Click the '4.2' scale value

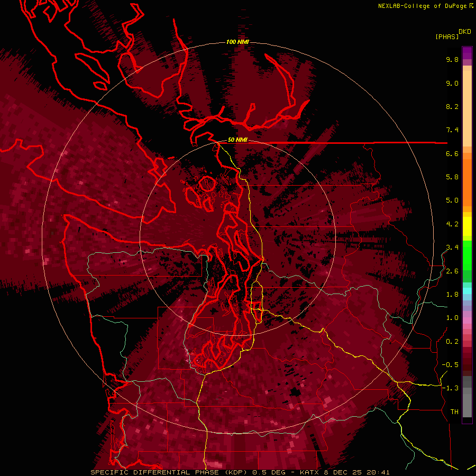click(452, 224)
